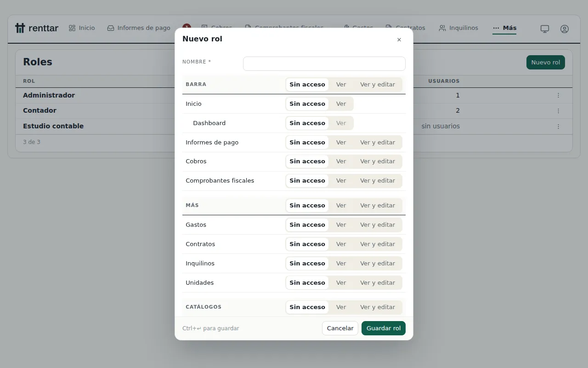Set Inicio permission to Ver
This screenshot has height=368, width=588.
tap(341, 104)
